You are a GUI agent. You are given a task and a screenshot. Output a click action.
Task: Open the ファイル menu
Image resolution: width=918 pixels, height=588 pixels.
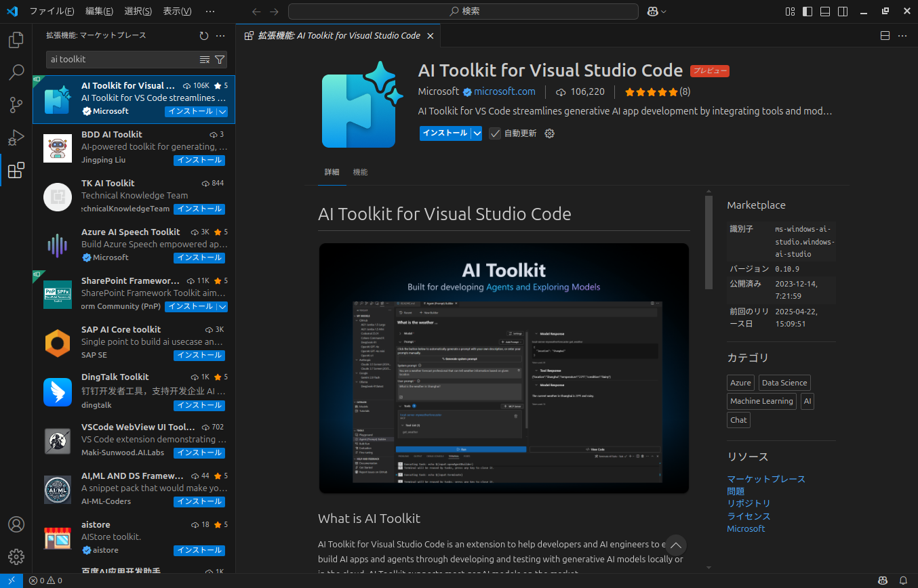[x=52, y=12]
